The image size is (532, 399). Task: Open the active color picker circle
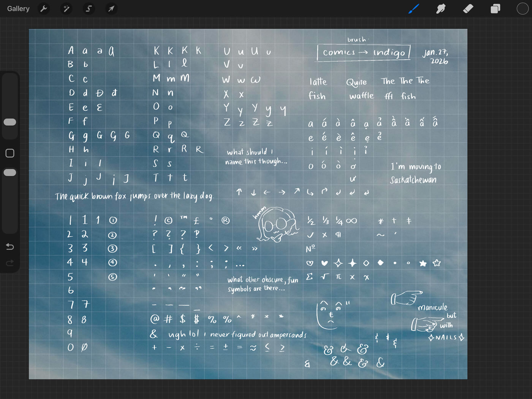pos(522,8)
